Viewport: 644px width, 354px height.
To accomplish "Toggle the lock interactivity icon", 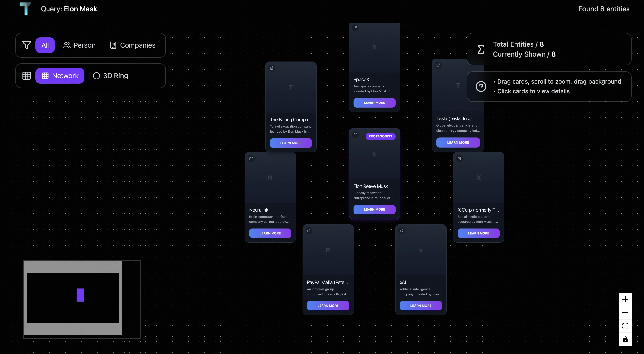I will (625, 339).
